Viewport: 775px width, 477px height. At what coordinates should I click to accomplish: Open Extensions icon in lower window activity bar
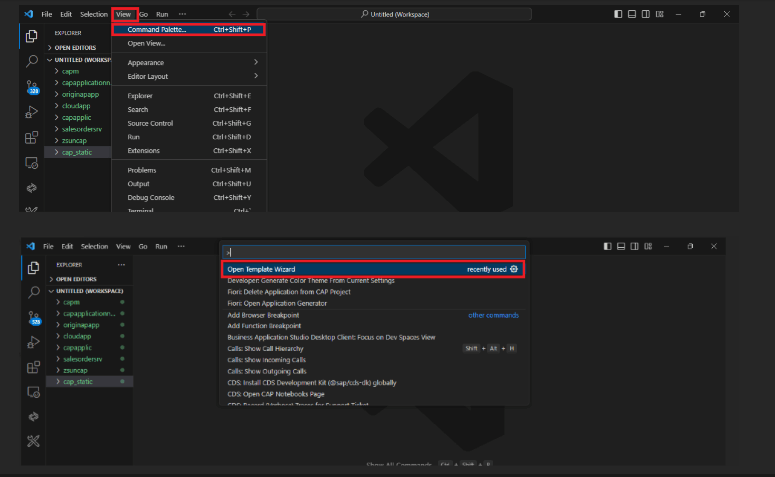(34, 367)
